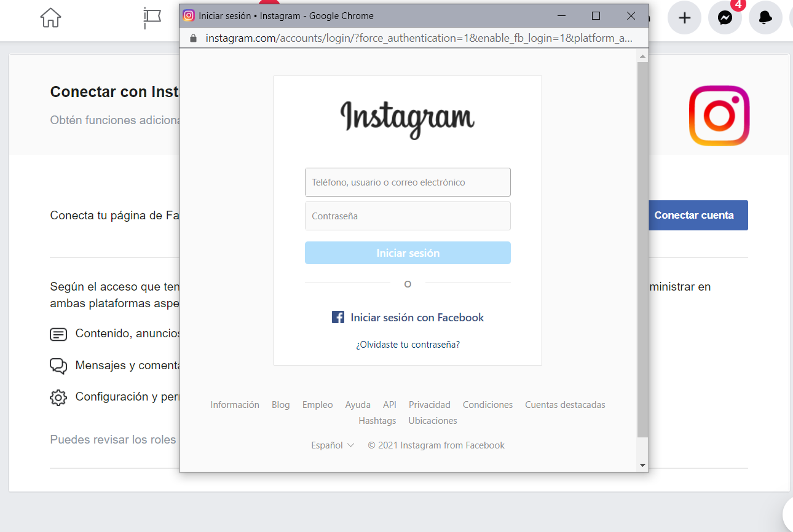Image resolution: width=793 pixels, height=532 pixels.
Task: Open the Cuentas destacadas footer link
Action: click(x=565, y=405)
